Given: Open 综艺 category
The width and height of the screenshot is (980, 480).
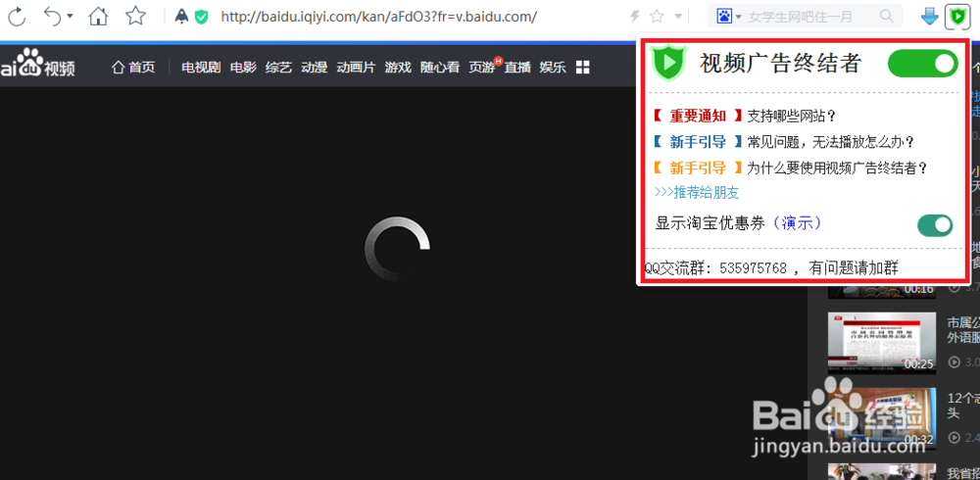Looking at the screenshot, I should coord(278,67).
